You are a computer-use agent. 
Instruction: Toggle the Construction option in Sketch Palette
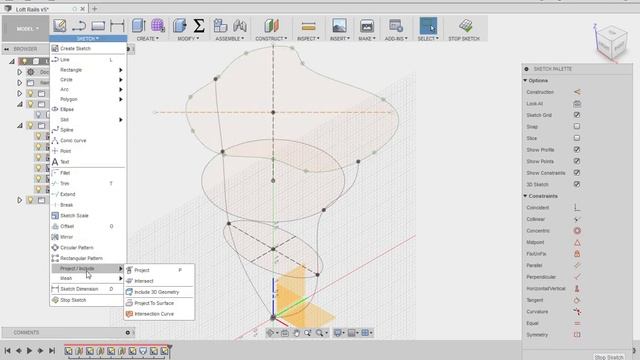[577, 92]
